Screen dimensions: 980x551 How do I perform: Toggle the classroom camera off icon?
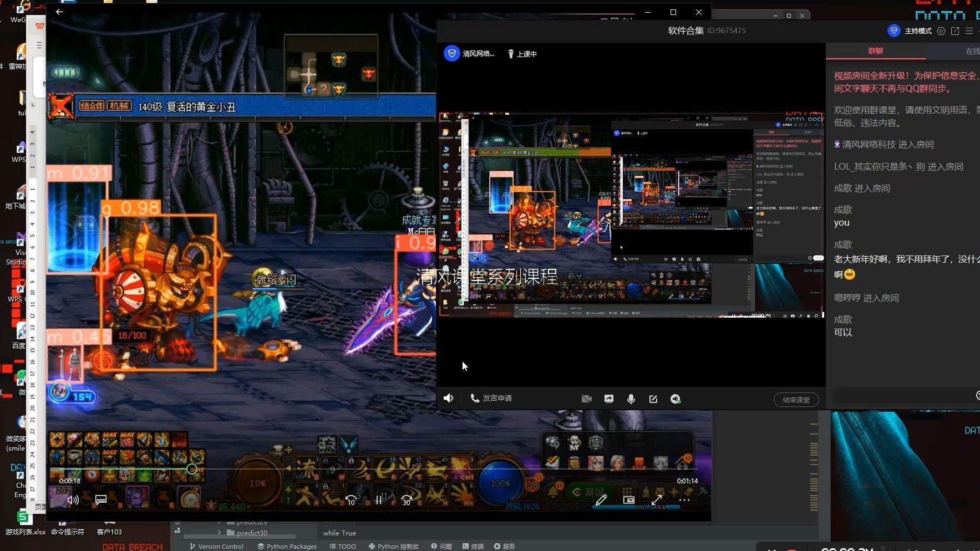tap(586, 399)
